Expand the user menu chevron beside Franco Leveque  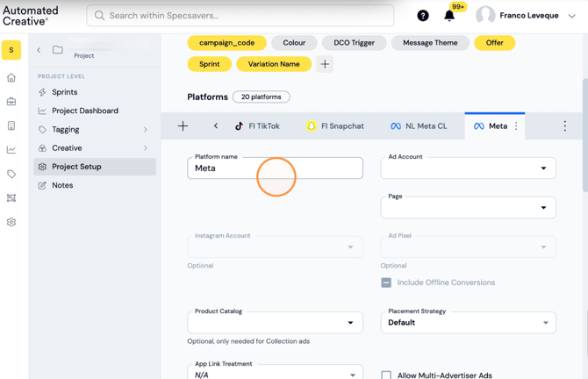pyautogui.click(x=571, y=16)
